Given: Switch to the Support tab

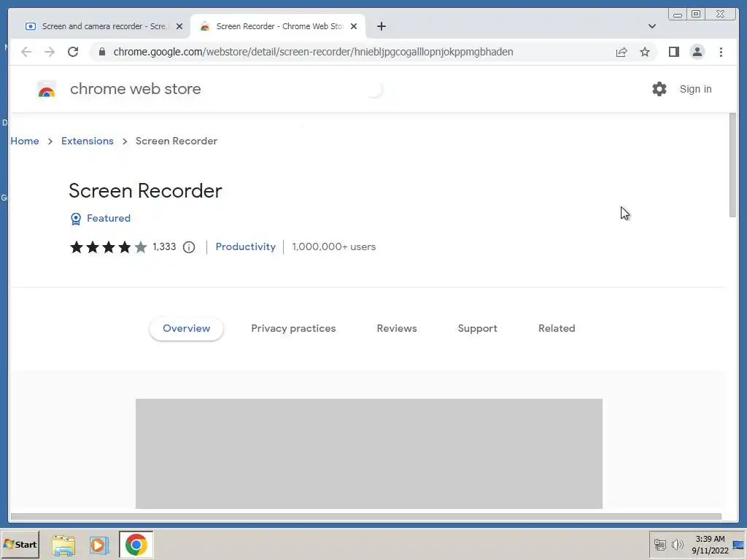Looking at the screenshot, I should tap(477, 329).
